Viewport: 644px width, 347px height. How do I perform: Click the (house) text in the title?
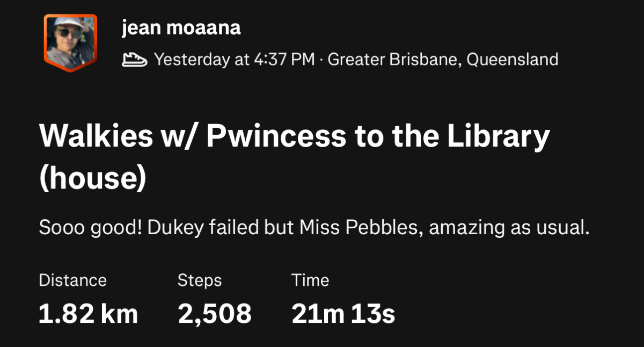(92, 178)
